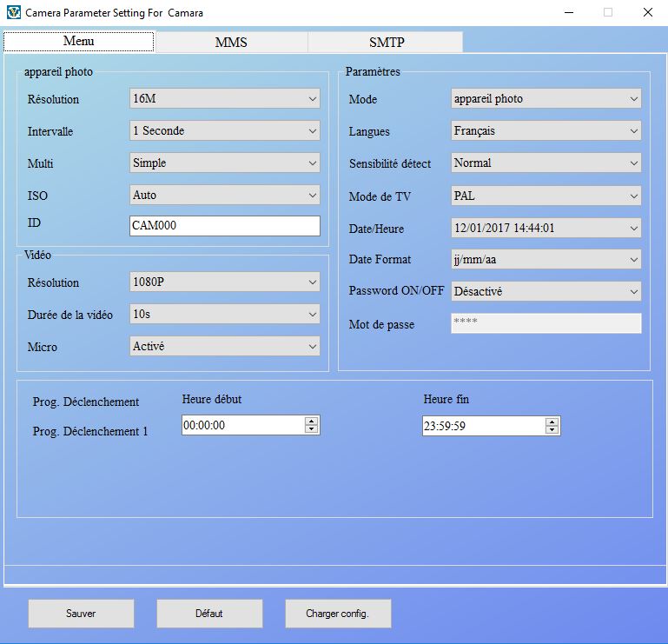Click the Sensibilité détect label
The height and width of the screenshot is (644, 668).
[390, 163]
